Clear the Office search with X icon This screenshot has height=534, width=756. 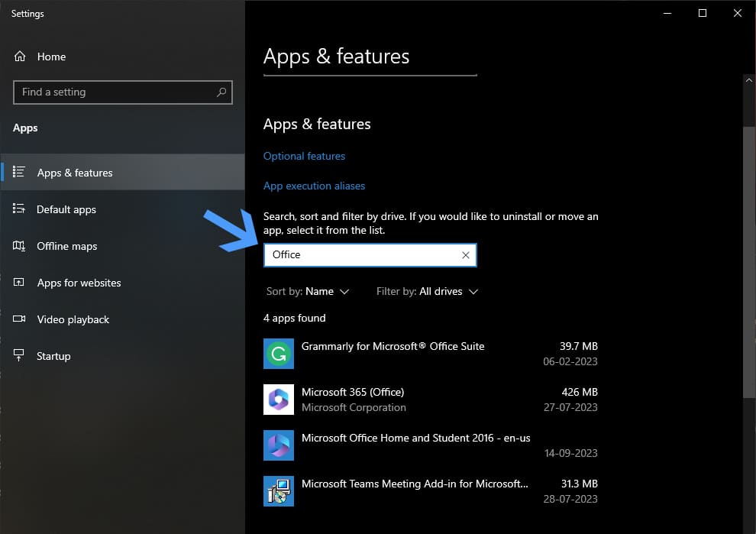466,255
